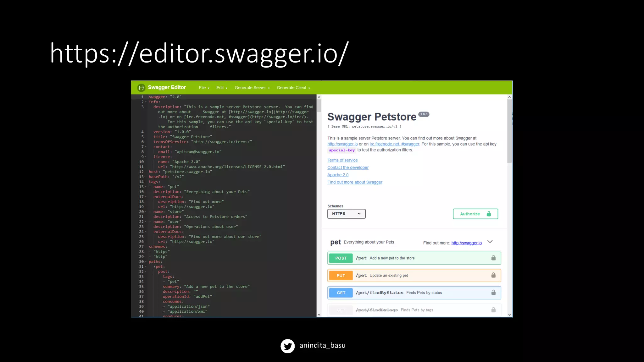Click the special-key code text
Screen dimensions: 644x362
342,150
